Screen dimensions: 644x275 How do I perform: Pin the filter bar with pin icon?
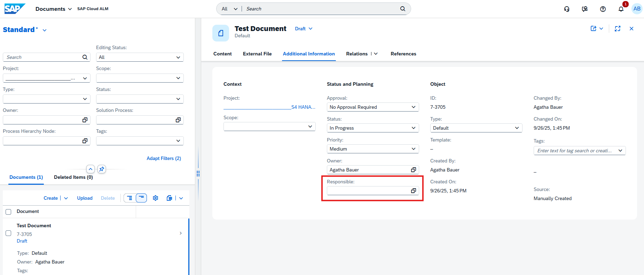(101, 169)
